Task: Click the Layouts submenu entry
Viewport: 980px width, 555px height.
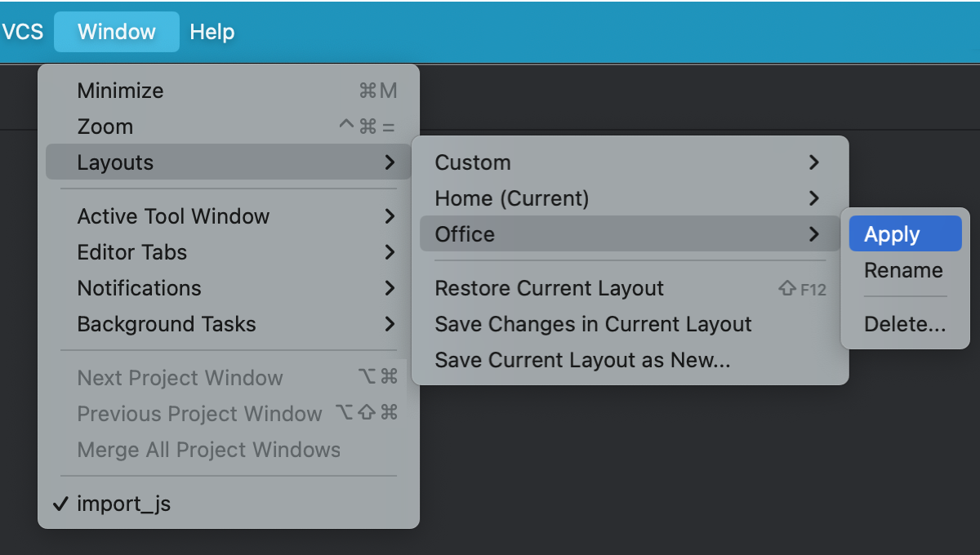Action: pos(115,162)
